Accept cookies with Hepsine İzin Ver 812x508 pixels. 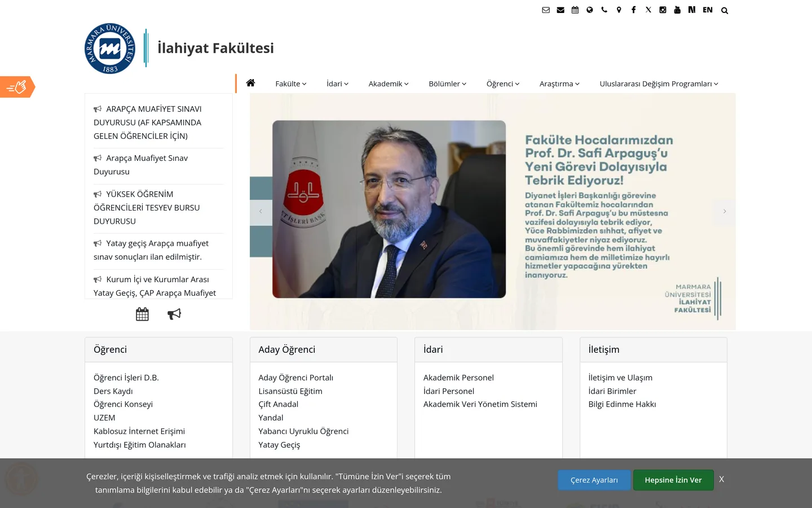673,480
